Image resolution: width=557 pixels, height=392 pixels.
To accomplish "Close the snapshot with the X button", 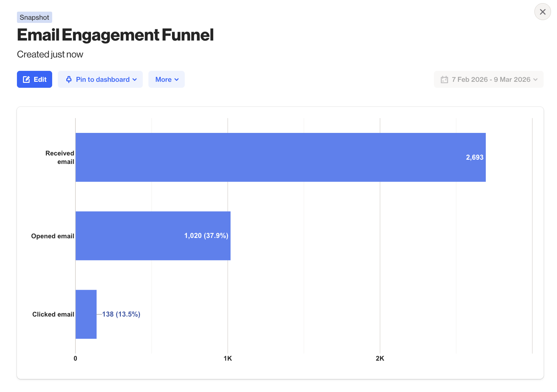I will click(x=542, y=12).
